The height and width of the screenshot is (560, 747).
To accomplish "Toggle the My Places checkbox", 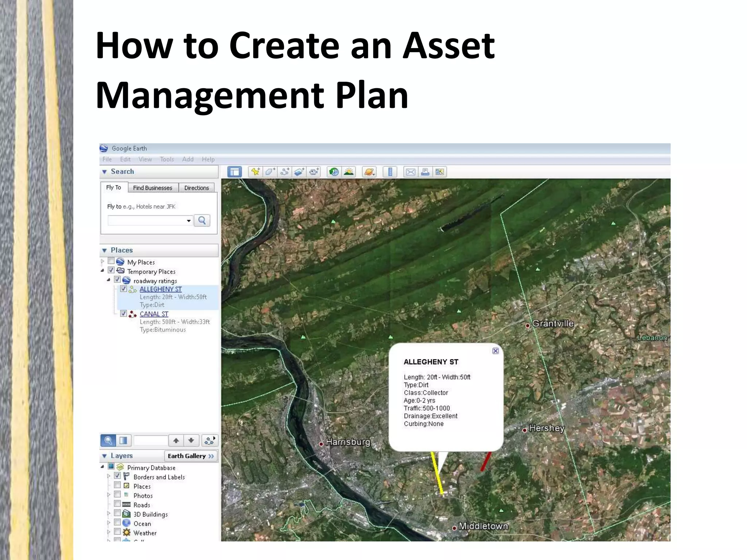I will tap(111, 261).
